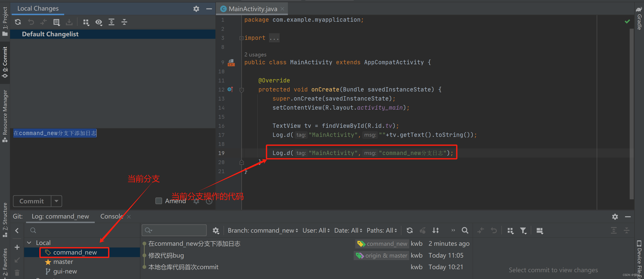This screenshot has height=279, width=644.
Task: Click the filter funnel icon in commit details toolbar
Action: (523, 231)
